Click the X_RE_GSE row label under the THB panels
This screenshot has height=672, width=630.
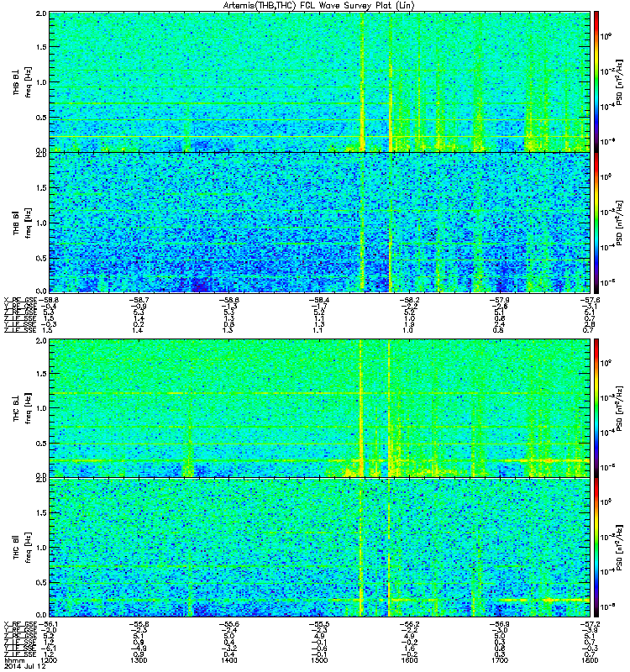tap(20, 301)
